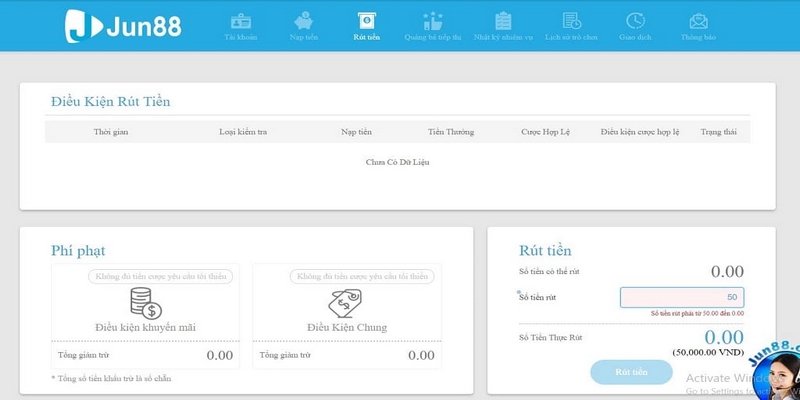View Lịch sử trò chơi history icon
800x400 pixels.
(x=571, y=21)
